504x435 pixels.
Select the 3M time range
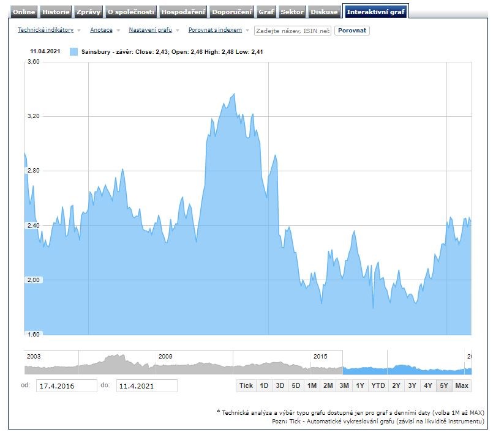click(x=344, y=385)
